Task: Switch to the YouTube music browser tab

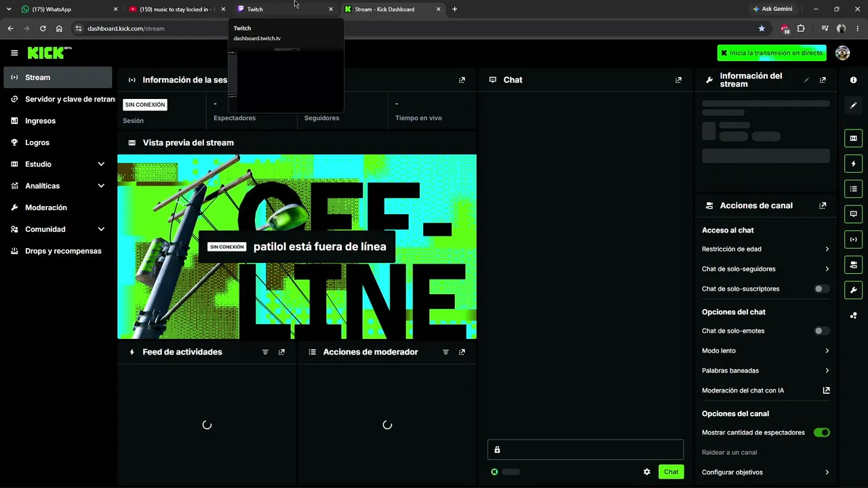Action: [x=176, y=9]
